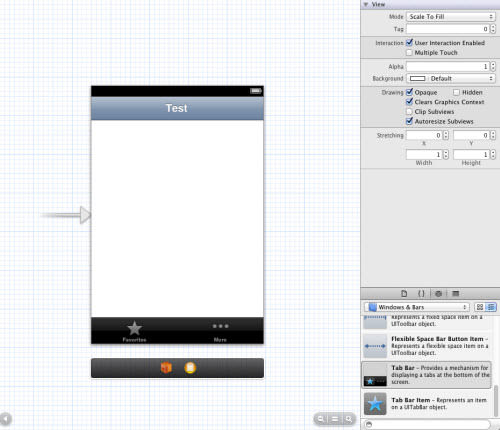Toggle the Opaque checkbox
500x430 pixels.
click(x=409, y=92)
